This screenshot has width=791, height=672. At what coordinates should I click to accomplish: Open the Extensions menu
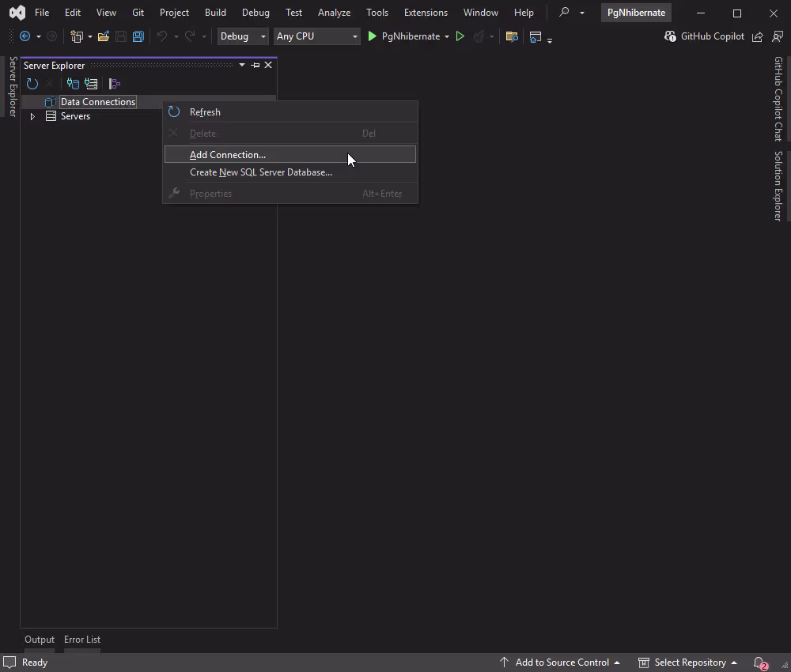426,13
